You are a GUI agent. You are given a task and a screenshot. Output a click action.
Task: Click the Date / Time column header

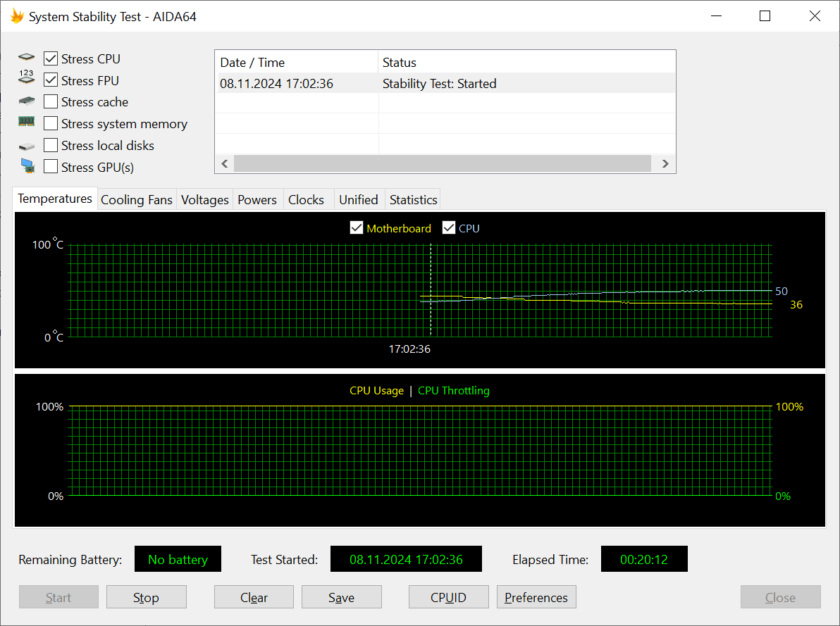pyautogui.click(x=297, y=62)
